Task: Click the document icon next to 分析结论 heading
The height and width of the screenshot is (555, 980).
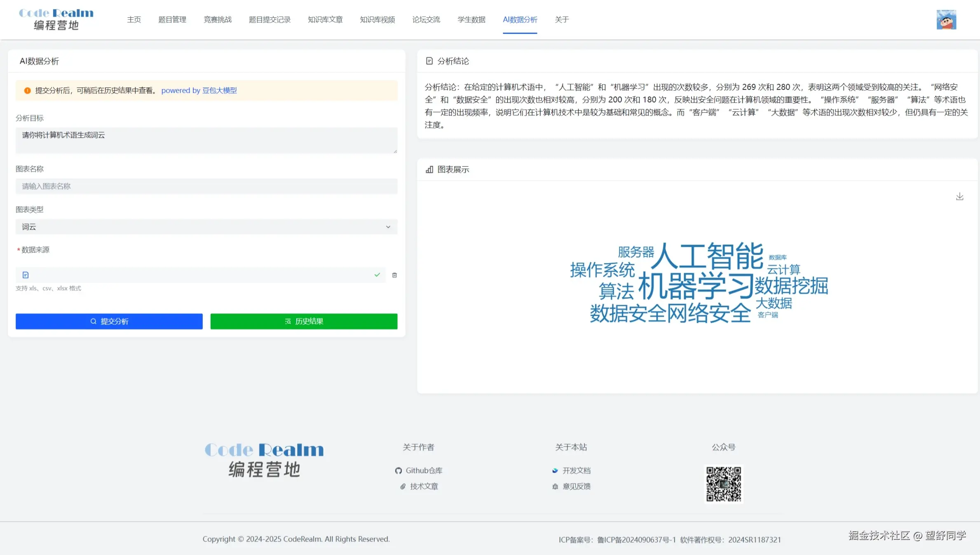Action: pyautogui.click(x=429, y=61)
